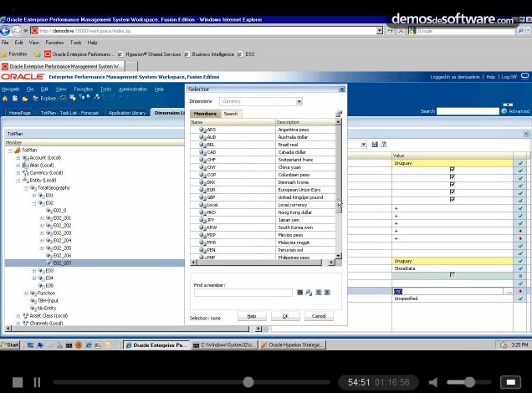Toggle the second checkbox below Uruguay value
The width and height of the screenshot is (532, 393).
click(453, 176)
